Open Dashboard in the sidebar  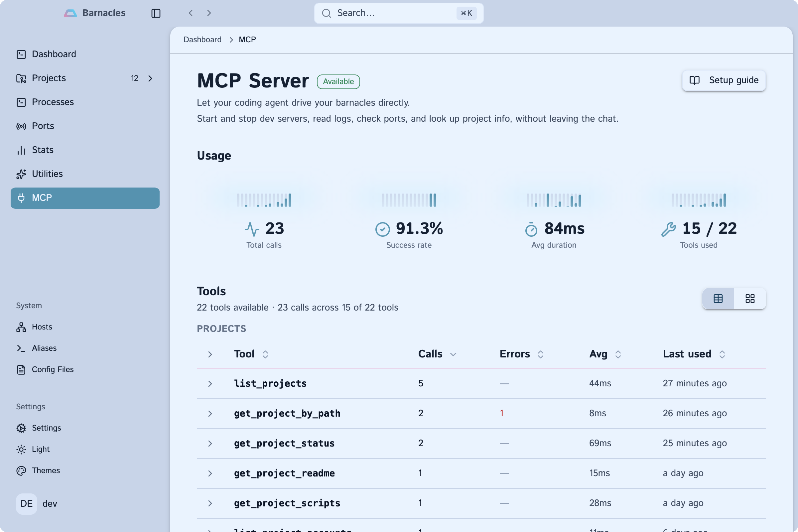[85, 54]
